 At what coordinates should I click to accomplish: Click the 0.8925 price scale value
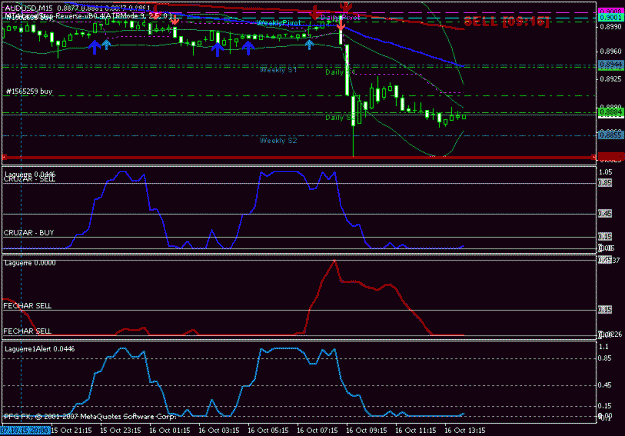pos(611,79)
